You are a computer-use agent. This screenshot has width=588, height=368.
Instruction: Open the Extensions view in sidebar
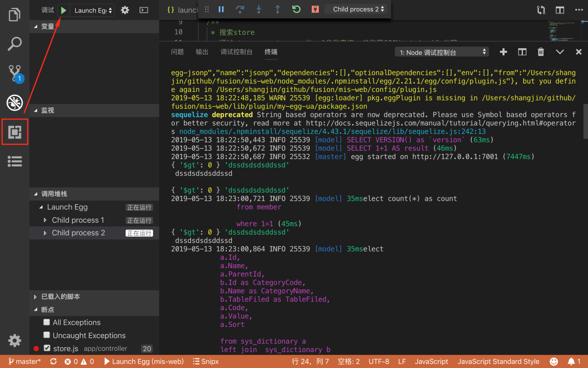pos(15,132)
